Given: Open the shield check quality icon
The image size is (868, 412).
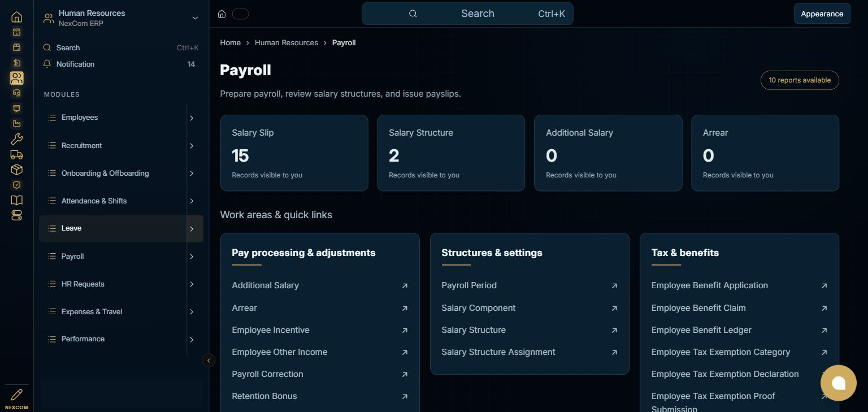Looking at the screenshot, I should pyautogui.click(x=17, y=185).
